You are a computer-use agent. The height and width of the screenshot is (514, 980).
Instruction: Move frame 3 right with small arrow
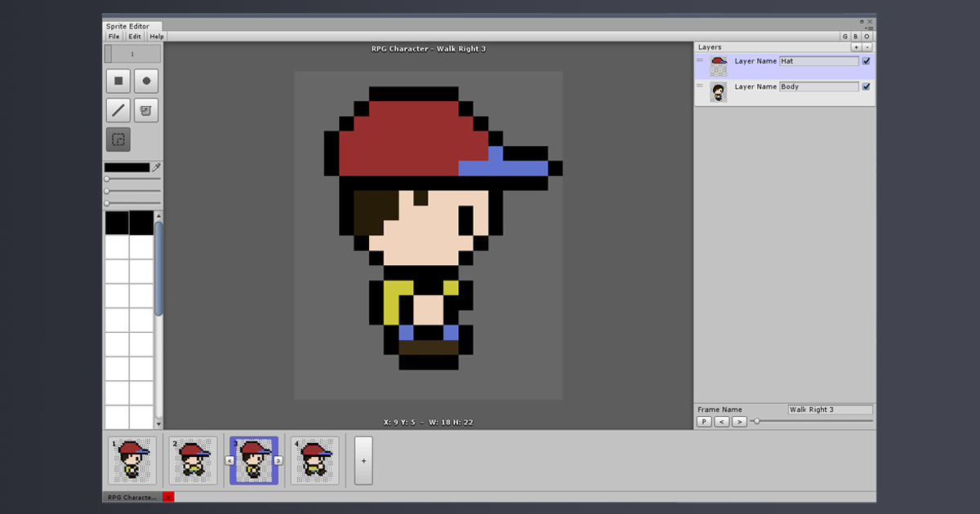278,460
